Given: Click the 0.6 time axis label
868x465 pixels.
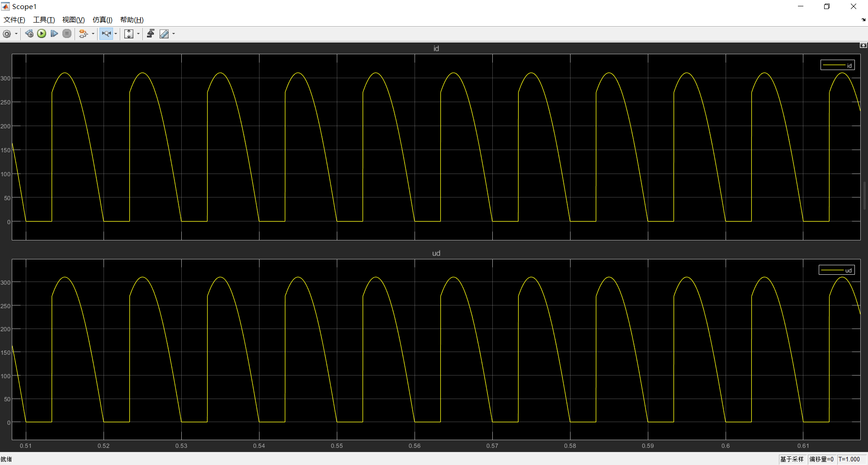Looking at the screenshot, I should click(x=726, y=446).
